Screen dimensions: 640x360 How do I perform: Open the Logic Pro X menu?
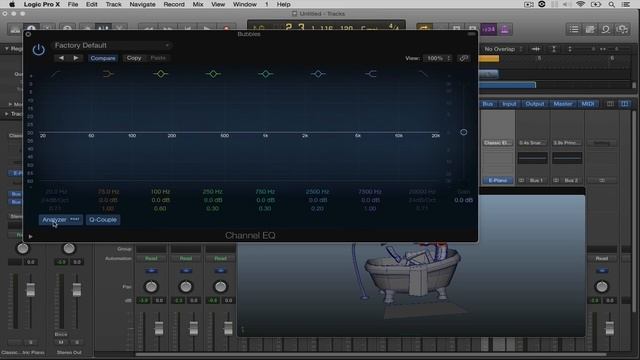coord(42,4)
